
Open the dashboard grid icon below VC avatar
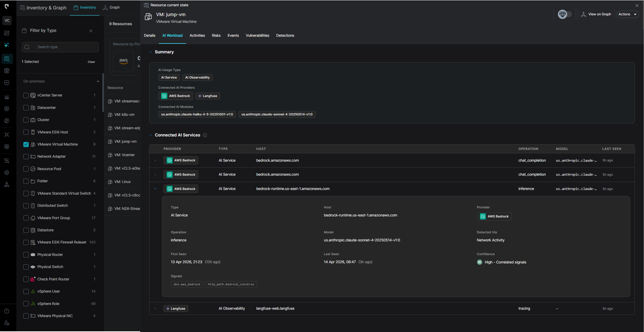[7, 33]
